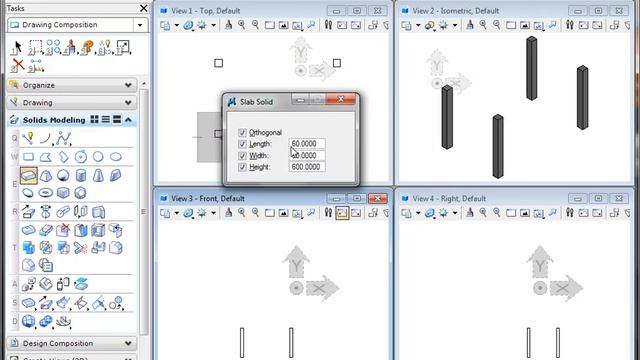This screenshot has height=360, width=640.
Task: Maximize the View 3 - Front window
Action: point(357,198)
